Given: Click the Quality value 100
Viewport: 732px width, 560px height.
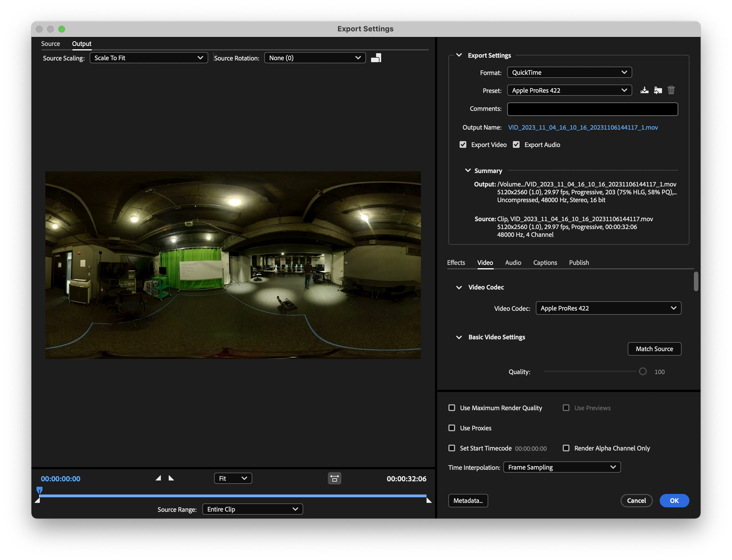Looking at the screenshot, I should (659, 372).
